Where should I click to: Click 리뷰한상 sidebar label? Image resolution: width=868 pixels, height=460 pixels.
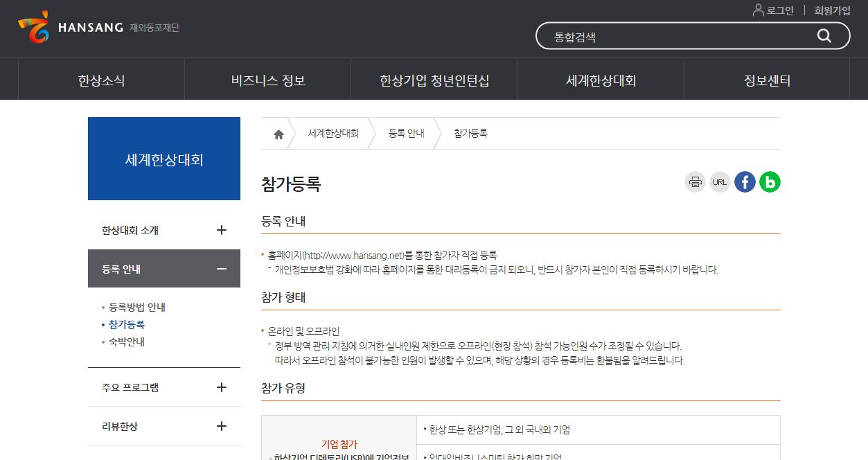(120, 426)
